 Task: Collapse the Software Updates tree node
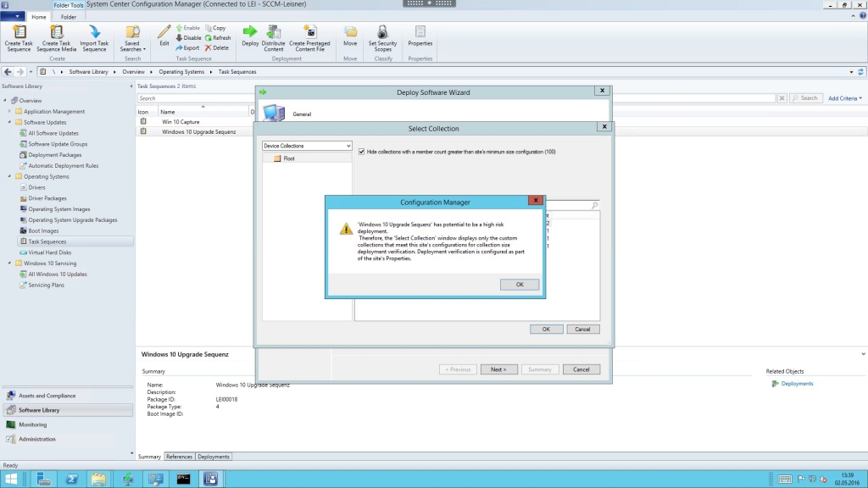point(9,122)
